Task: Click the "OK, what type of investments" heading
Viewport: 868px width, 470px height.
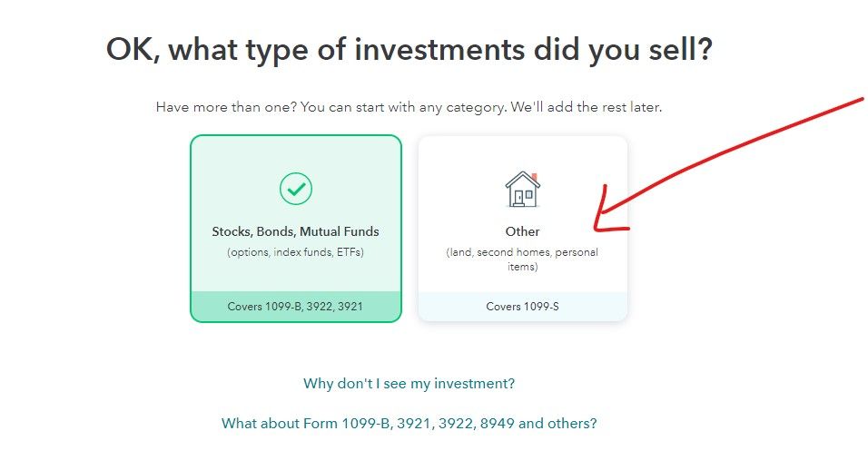Action: click(409, 50)
